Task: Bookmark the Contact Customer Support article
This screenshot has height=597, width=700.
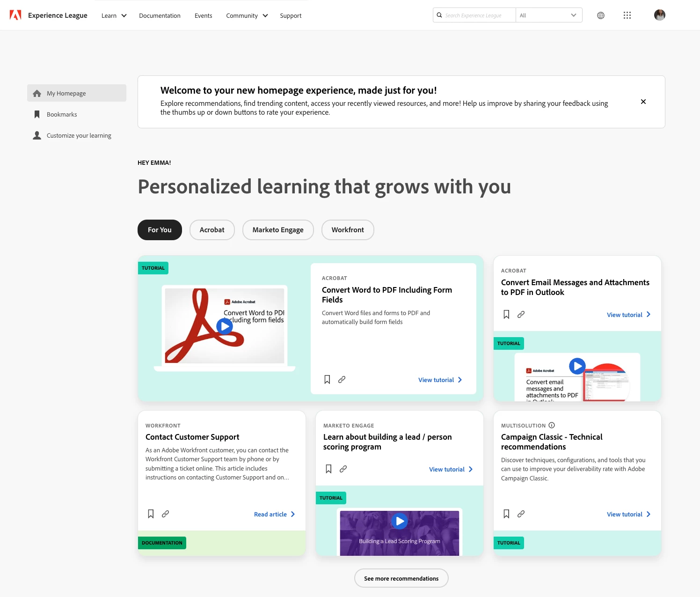Action: pos(151,514)
